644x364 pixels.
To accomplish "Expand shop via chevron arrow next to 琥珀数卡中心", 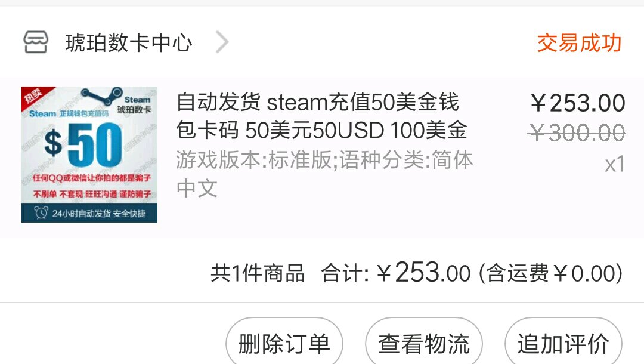I will pyautogui.click(x=222, y=42).
